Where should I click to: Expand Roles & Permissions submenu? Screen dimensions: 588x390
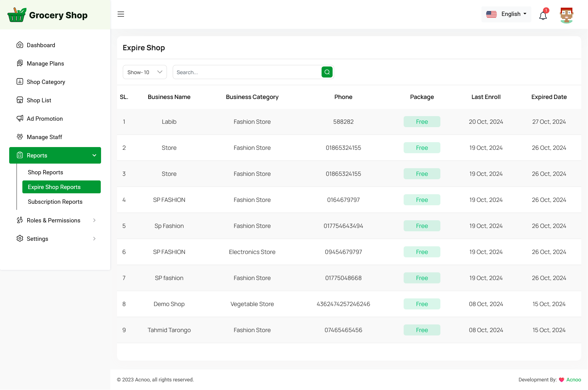94,220
